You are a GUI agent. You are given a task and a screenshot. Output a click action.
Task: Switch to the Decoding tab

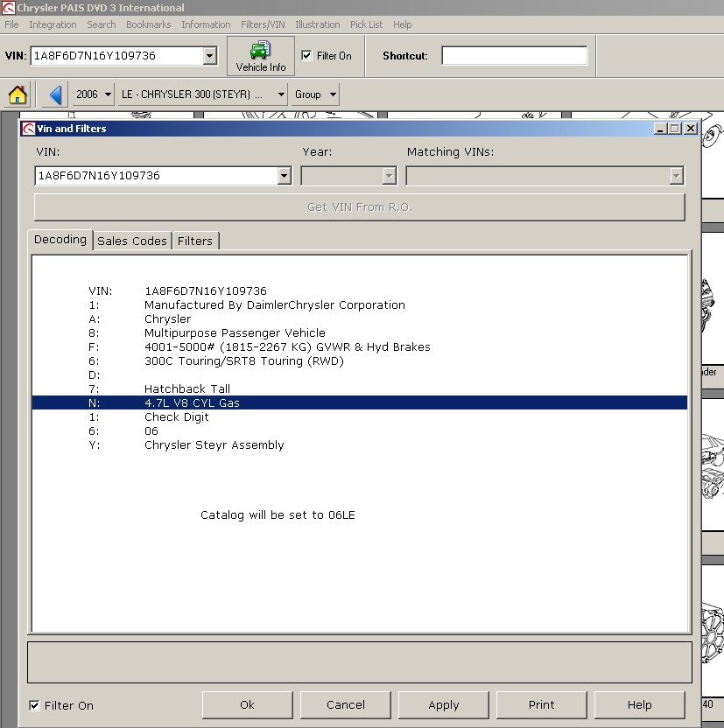point(60,240)
